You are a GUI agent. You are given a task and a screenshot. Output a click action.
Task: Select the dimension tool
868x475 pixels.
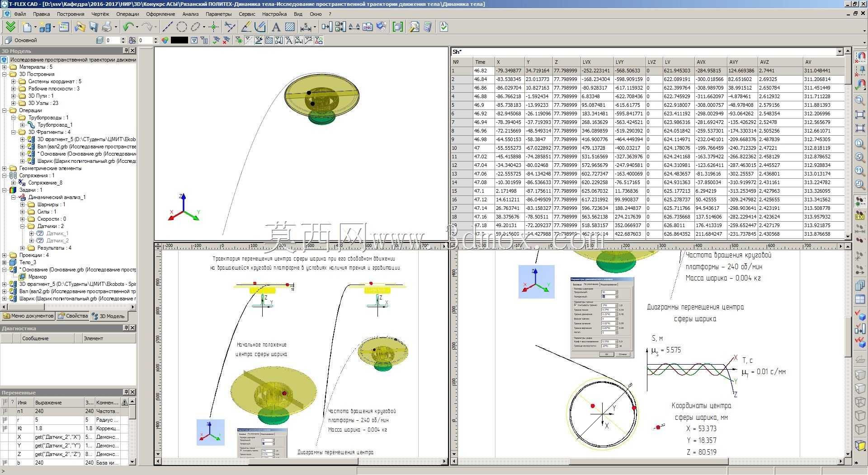click(x=306, y=27)
